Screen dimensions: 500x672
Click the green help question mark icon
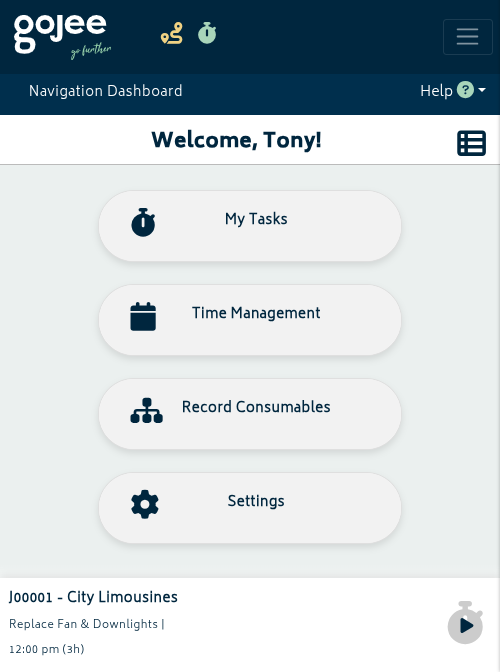(x=465, y=90)
